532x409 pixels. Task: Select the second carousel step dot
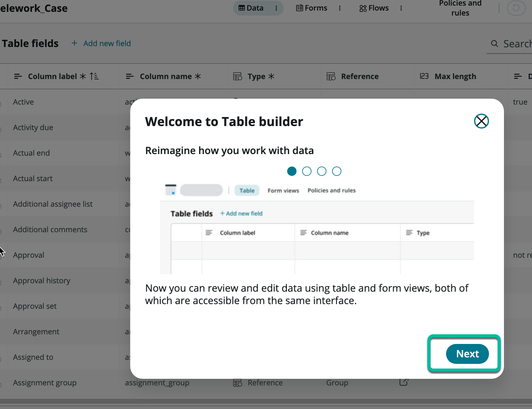306,171
